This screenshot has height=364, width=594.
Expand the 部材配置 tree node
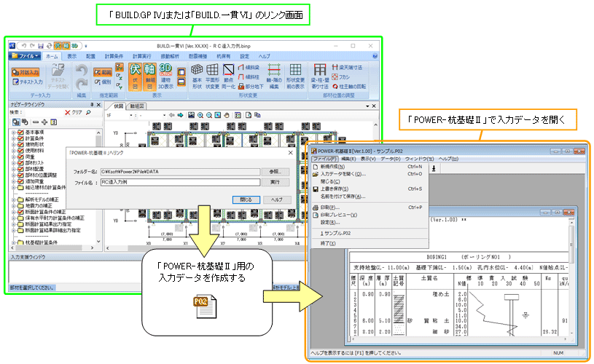click(14, 169)
